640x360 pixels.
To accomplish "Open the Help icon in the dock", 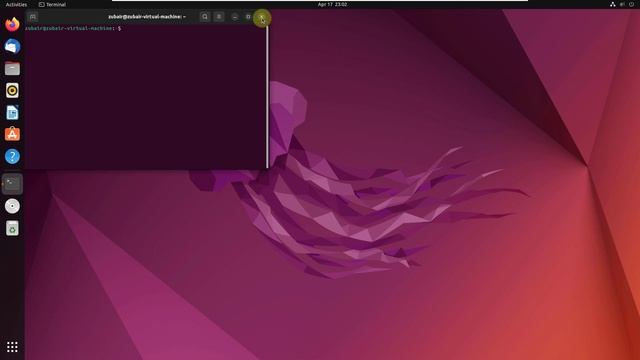I will click(12, 156).
